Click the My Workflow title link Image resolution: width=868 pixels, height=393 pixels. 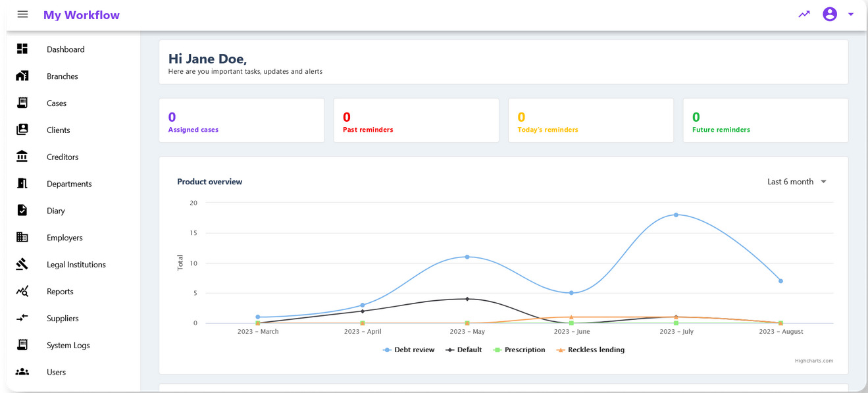pos(82,15)
